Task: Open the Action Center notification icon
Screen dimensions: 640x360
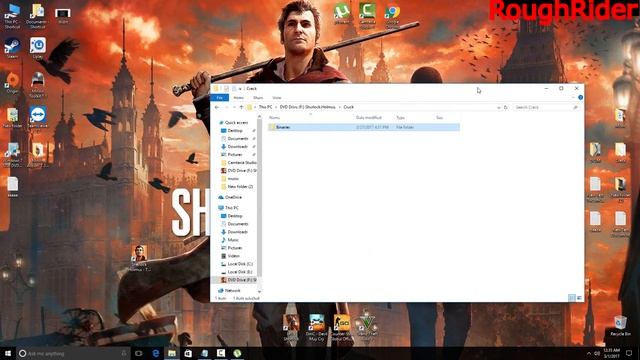Action: click(x=629, y=353)
